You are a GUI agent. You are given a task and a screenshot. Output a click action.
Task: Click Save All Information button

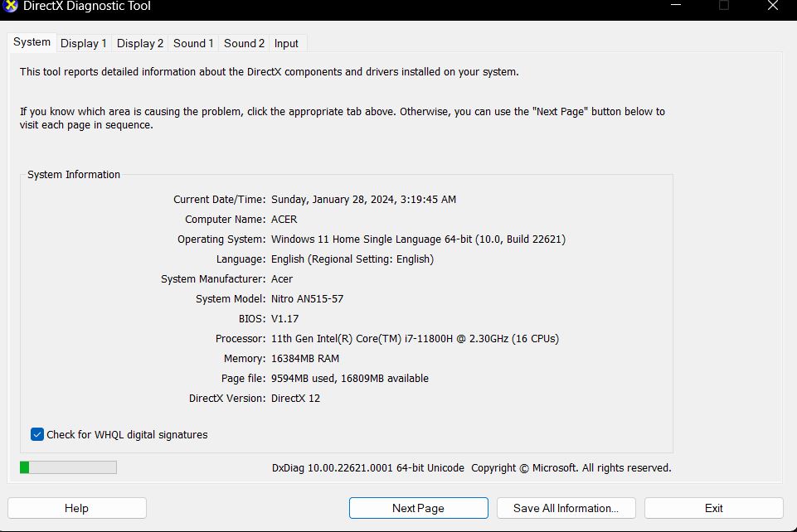566,508
